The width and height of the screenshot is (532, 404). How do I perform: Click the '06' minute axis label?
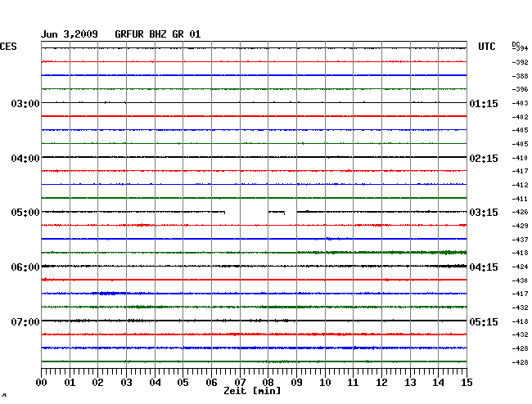click(x=211, y=383)
